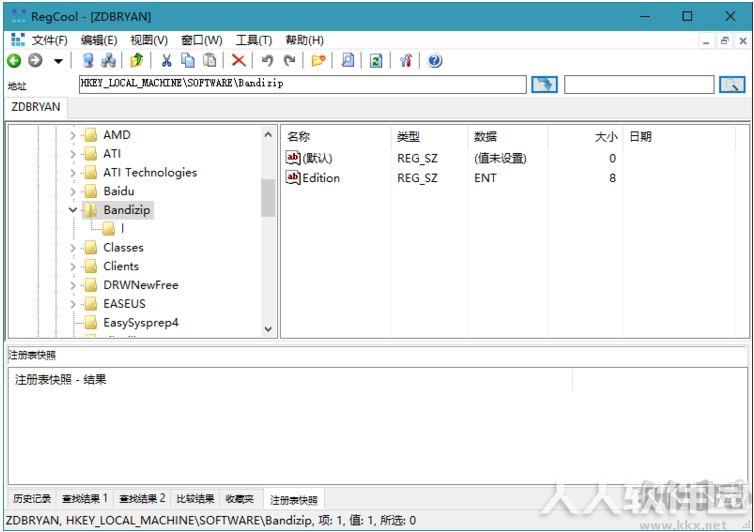
Task: Minimize the inner document window
Action: (x=706, y=41)
